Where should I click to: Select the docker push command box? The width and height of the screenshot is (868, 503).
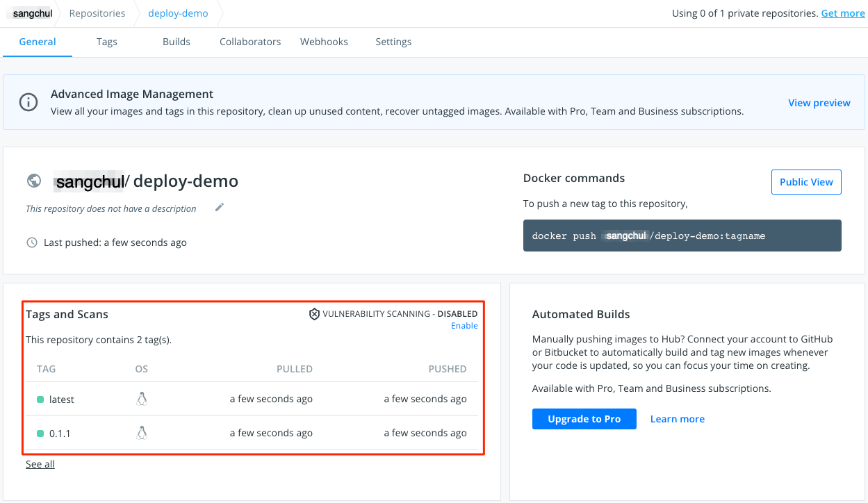click(682, 236)
